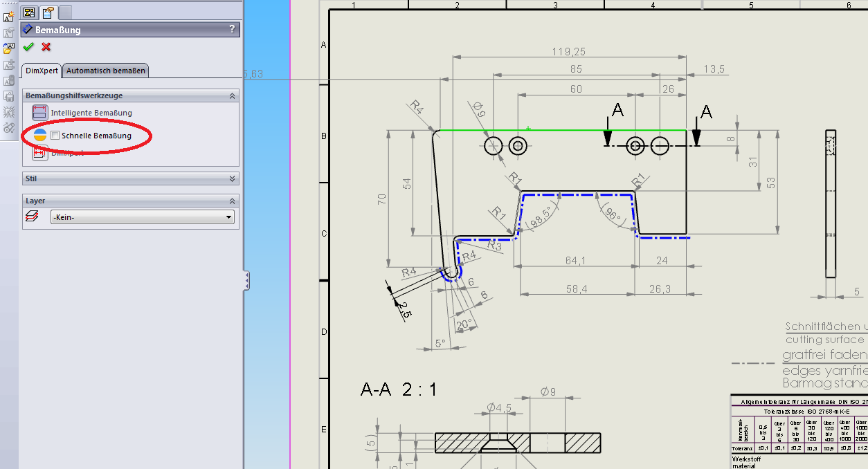
Task: Click the 119,25 dimension value
Action: [x=569, y=51]
